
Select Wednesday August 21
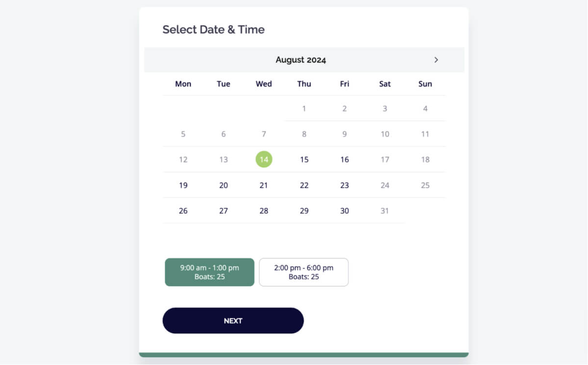[264, 185]
